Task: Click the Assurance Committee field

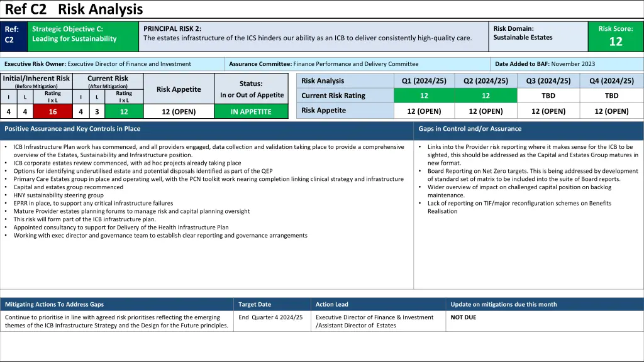Action: click(357, 64)
